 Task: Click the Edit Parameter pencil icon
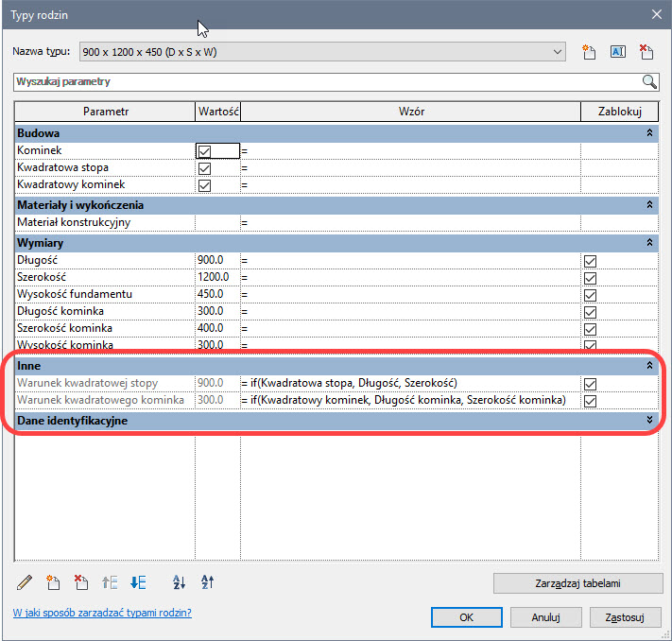point(26,582)
